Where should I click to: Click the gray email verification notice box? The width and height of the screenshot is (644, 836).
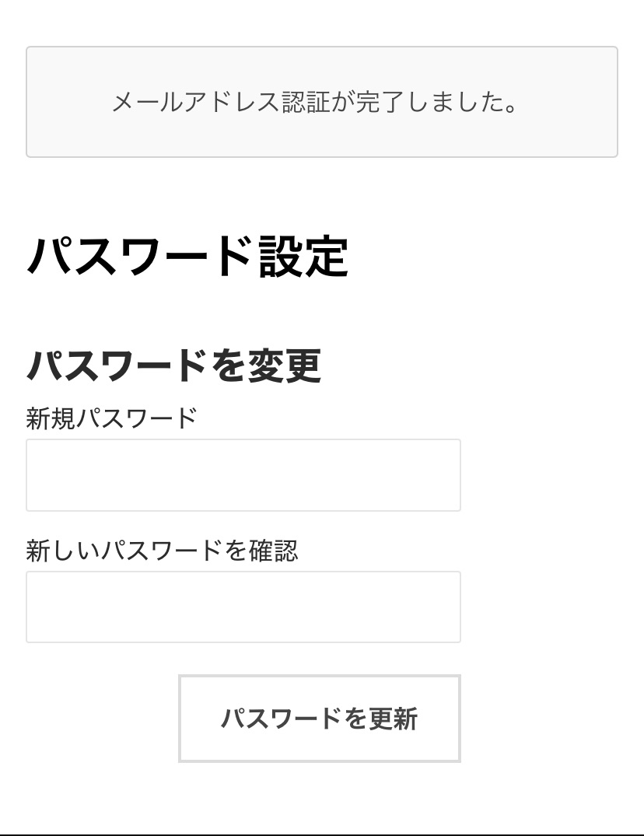click(322, 102)
